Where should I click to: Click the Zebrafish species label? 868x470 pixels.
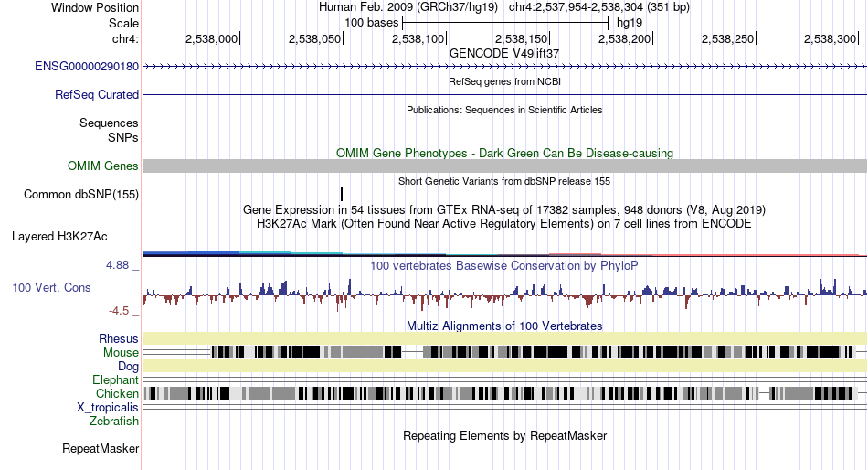click(114, 422)
